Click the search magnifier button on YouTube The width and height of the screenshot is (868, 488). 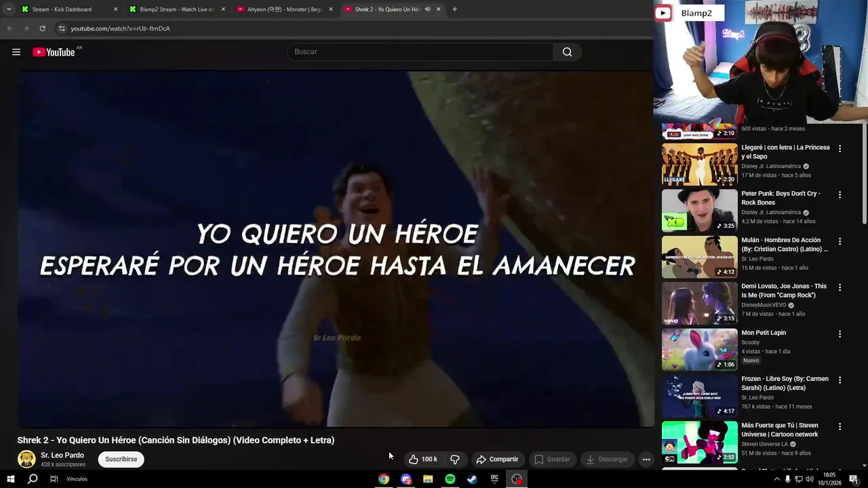tap(567, 52)
